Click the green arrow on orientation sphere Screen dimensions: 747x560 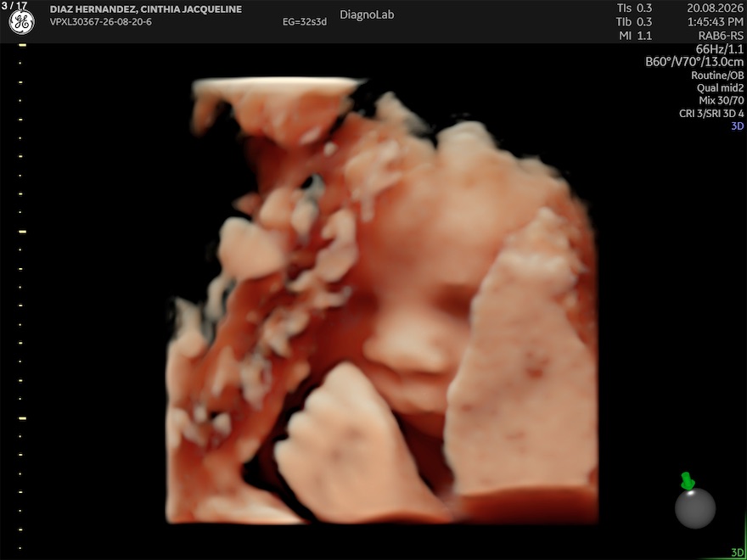tap(687, 480)
